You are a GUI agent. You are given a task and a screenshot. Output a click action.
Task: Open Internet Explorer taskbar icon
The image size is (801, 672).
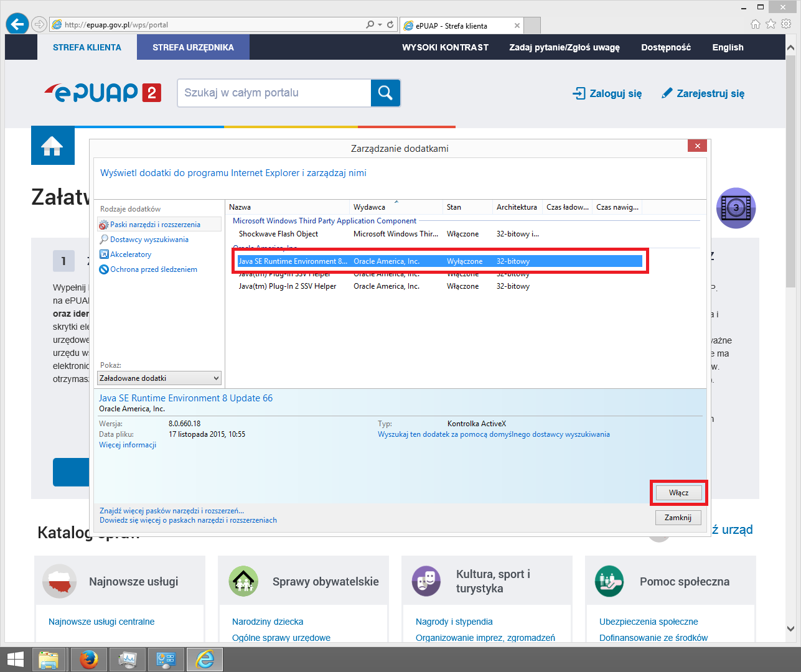tap(205, 660)
